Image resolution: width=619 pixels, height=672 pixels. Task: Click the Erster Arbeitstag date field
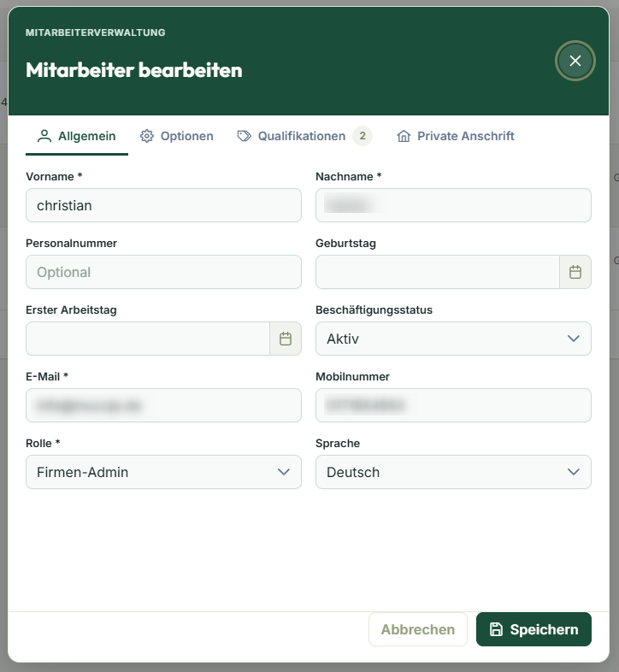[x=147, y=339]
